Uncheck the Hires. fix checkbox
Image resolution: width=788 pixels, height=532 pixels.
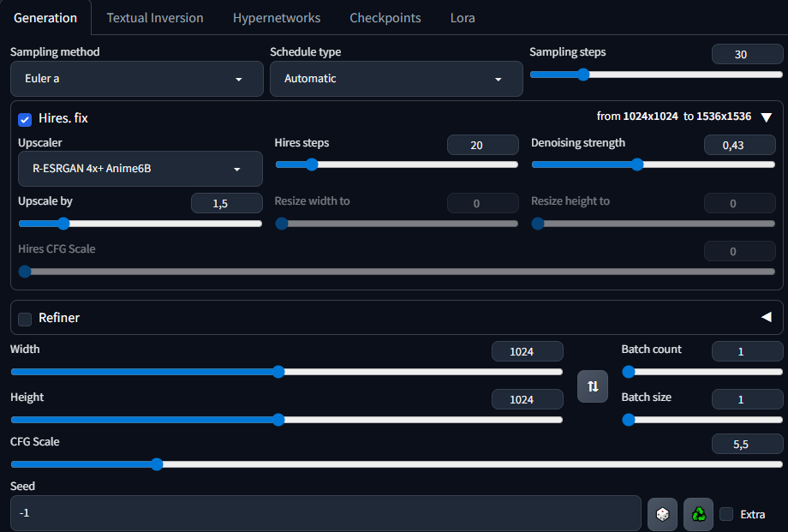(25, 118)
